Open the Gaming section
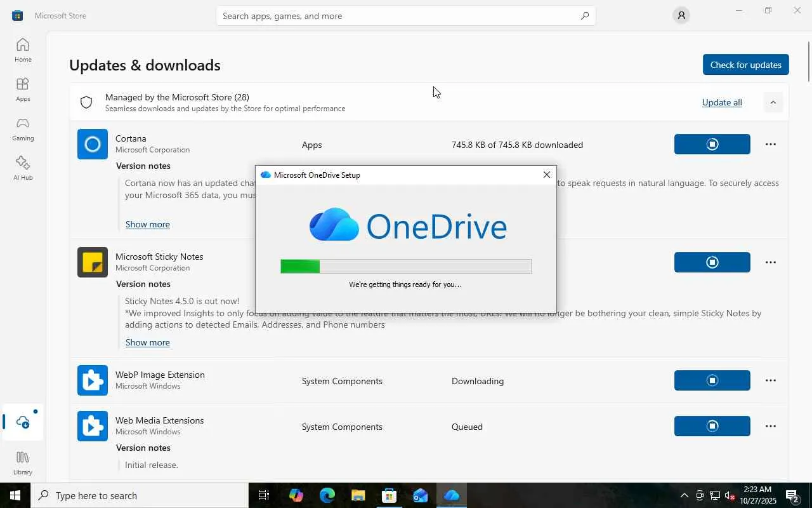The image size is (812, 508). [x=23, y=129]
